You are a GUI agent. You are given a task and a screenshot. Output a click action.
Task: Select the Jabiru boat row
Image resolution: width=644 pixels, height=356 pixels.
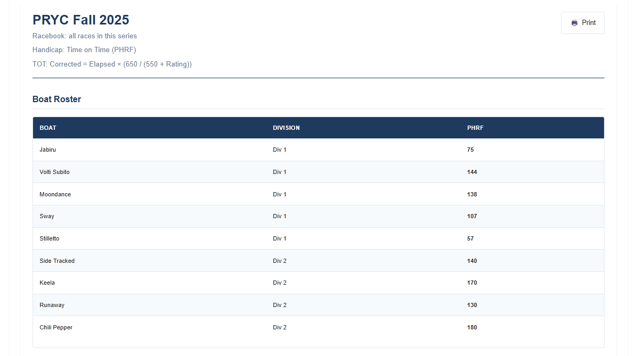click(x=48, y=150)
